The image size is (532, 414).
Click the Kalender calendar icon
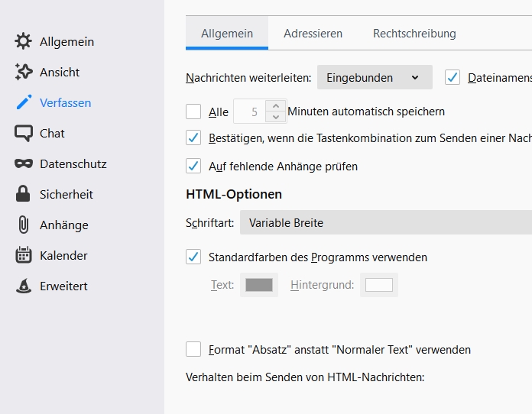click(x=24, y=255)
